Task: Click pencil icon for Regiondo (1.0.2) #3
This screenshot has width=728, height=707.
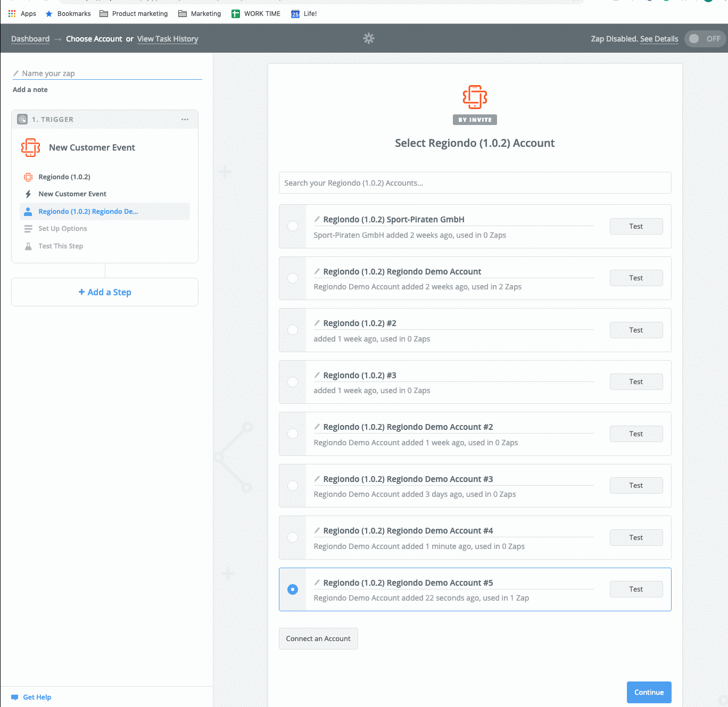Action: click(317, 375)
